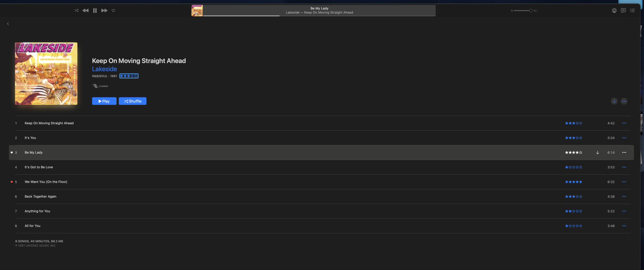The height and width of the screenshot is (270, 644).
Task: Click the blue Shuffle button
Action: point(133,101)
